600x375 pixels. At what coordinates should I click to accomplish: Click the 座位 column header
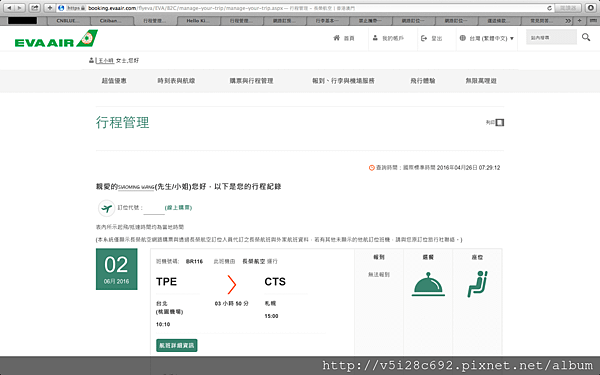(477, 258)
